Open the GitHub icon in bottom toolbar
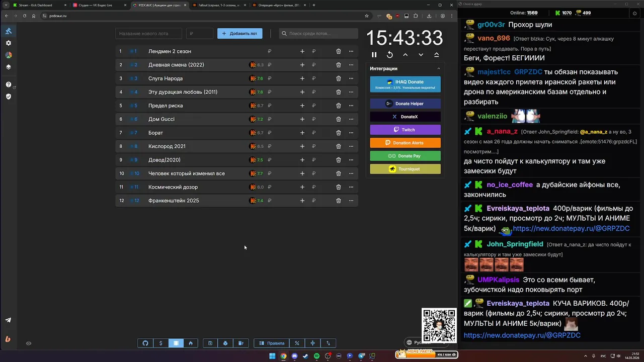 point(145,343)
